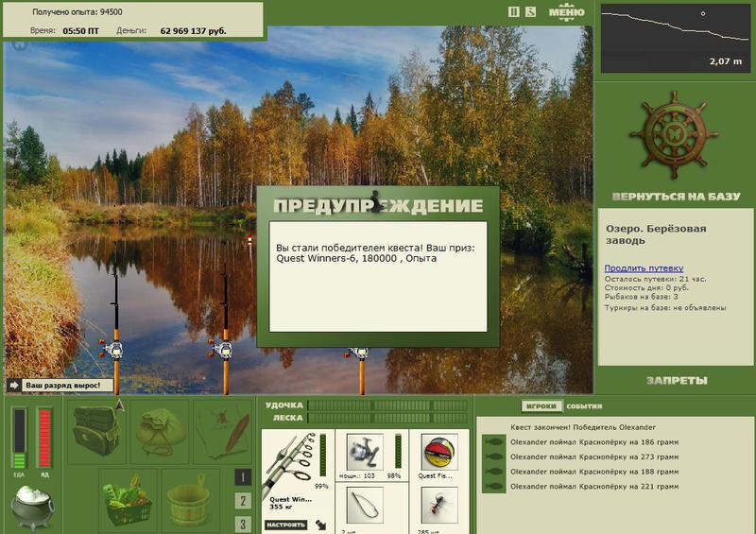Click the diagonal arrow beside НАСТРОИТЬ
This screenshot has width=756, height=534.
320,525
